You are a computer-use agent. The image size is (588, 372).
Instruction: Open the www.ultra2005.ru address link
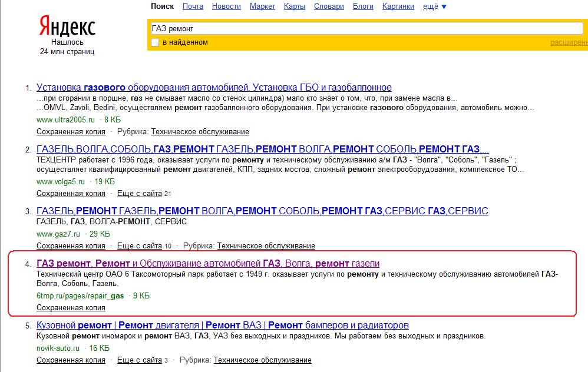tap(65, 120)
